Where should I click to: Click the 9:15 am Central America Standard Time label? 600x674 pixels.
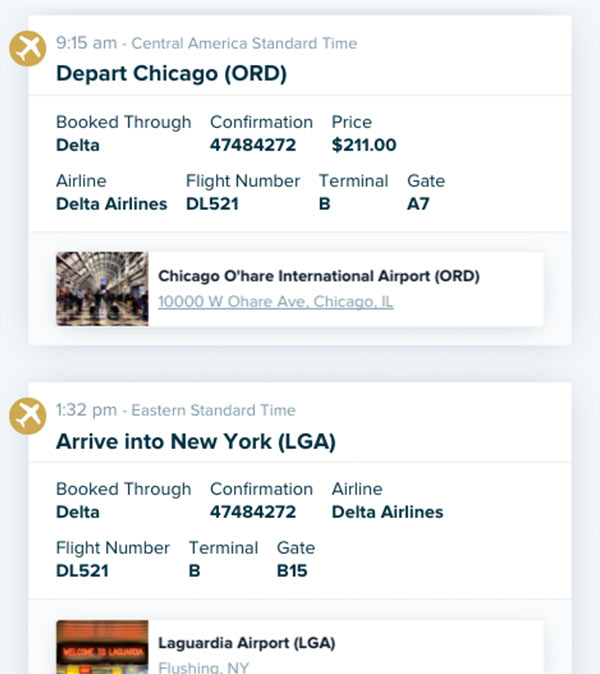click(x=207, y=43)
